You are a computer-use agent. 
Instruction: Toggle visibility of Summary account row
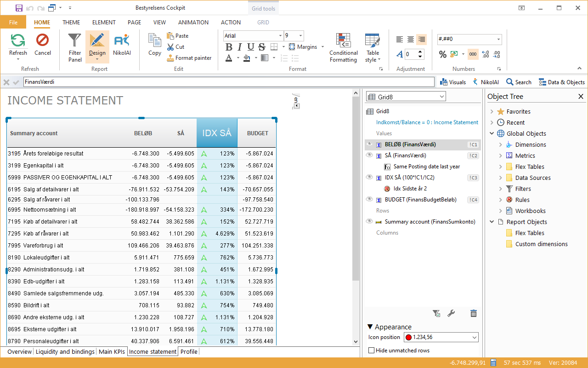369,221
